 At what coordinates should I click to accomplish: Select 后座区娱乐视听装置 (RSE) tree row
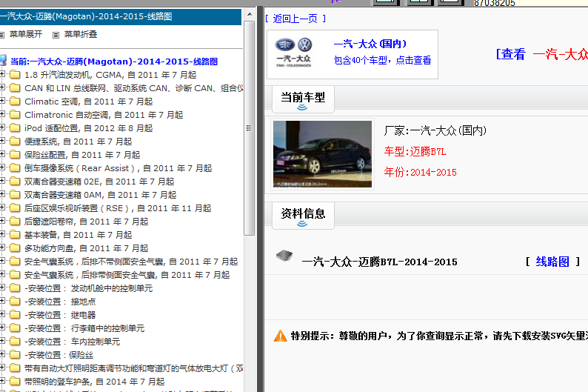(x=118, y=208)
